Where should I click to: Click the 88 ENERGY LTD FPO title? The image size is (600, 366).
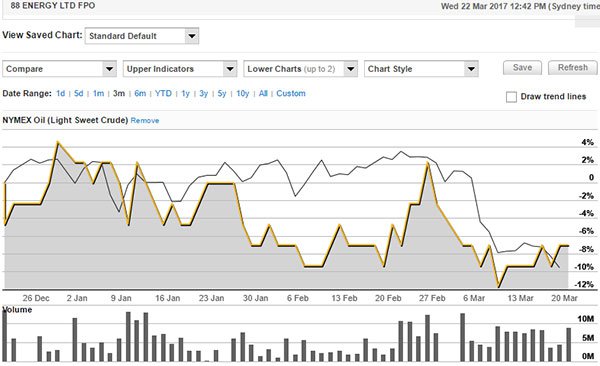point(53,5)
